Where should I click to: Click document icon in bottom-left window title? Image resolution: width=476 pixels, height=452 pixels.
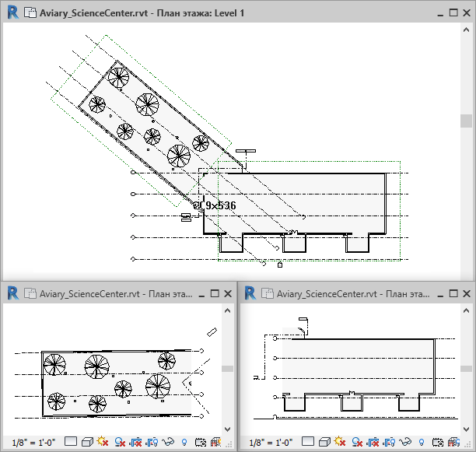30,293
